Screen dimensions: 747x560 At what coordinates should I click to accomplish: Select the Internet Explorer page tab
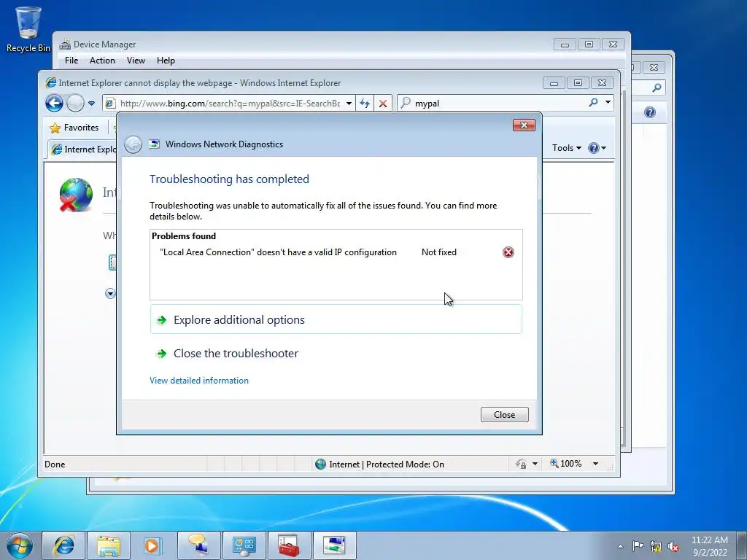click(82, 149)
